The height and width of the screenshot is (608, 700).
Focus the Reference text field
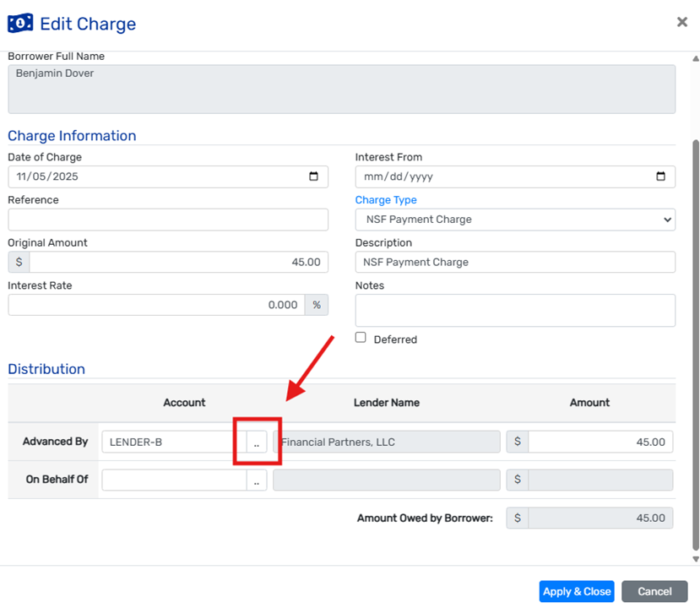coord(168,220)
